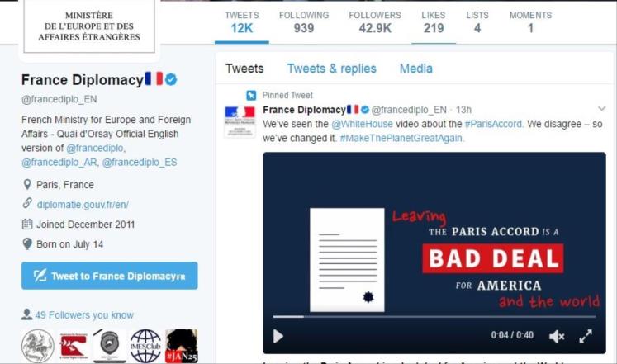This screenshot has width=617, height=364.
Task: Open the #MakeThePlanetGreatAgain hashtag
Action: point(401,138)
